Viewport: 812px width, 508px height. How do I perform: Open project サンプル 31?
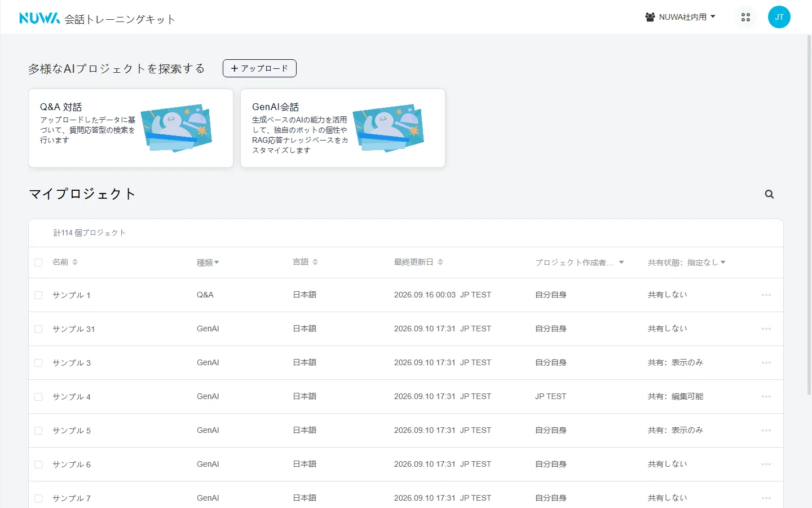tap(74, 329)
